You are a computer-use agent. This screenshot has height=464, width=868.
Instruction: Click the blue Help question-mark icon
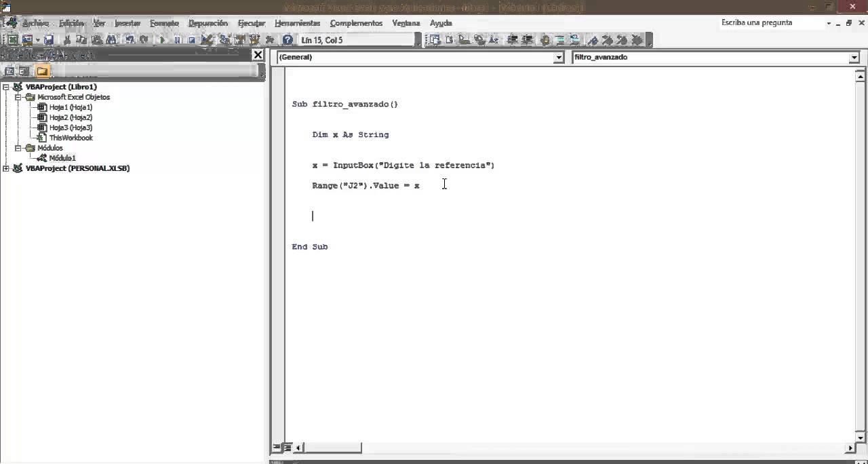[288, 40]
